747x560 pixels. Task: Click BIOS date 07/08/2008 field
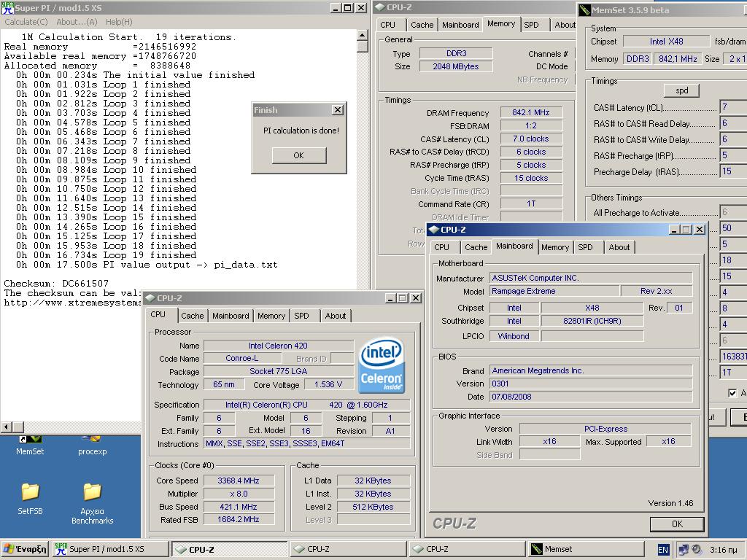(x=591, y=397)
